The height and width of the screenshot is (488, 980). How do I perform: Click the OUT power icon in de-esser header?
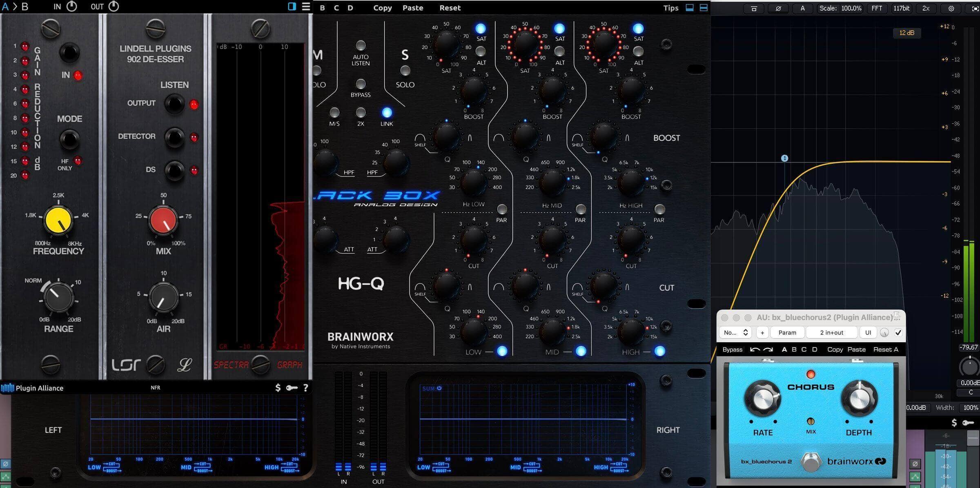[114, 6]
